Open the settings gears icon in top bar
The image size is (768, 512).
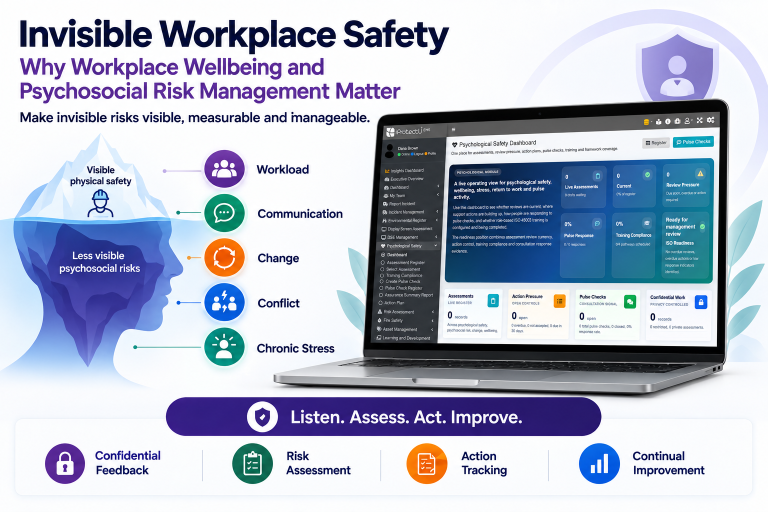(x=710, y=120)
